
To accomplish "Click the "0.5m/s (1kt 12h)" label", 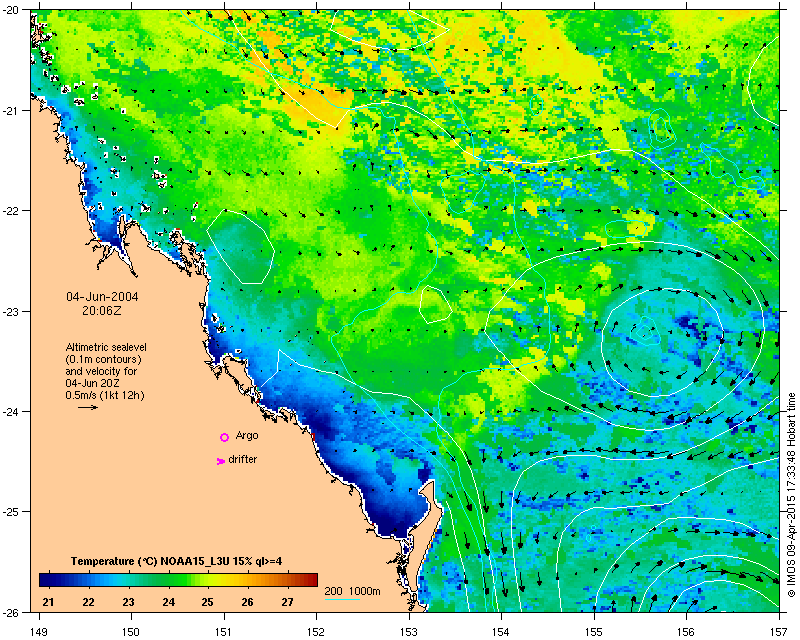I will tap(105, 395).
